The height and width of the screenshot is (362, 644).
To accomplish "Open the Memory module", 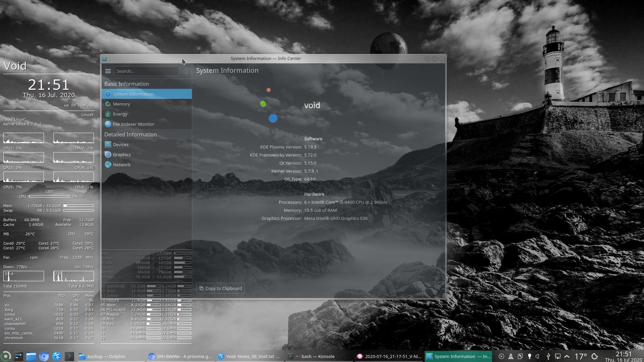I will coord(121,104).
